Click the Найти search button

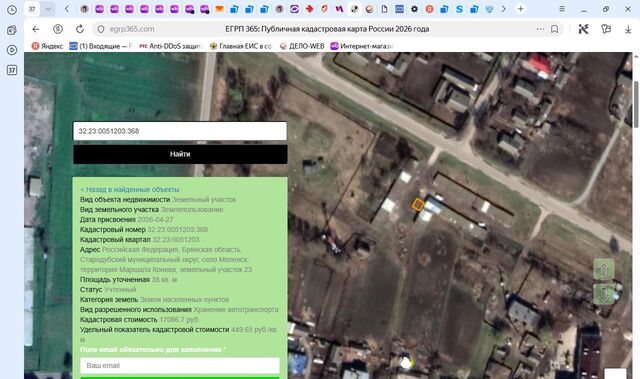pyautogui.click(x=180, y=154)
